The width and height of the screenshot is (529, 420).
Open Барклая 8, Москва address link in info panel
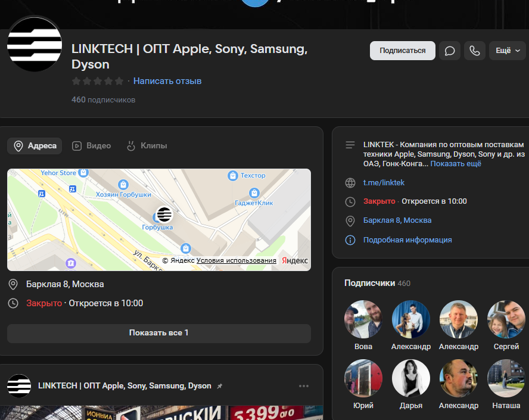coord(397,220)
